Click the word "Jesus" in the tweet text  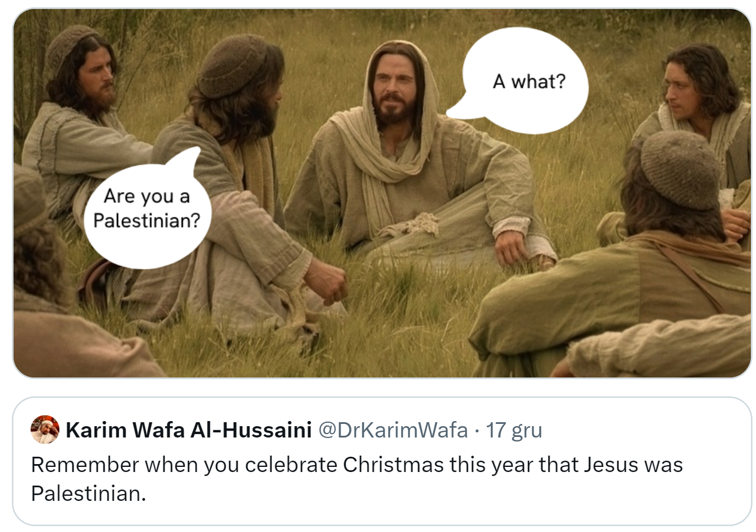coord(611,465)
